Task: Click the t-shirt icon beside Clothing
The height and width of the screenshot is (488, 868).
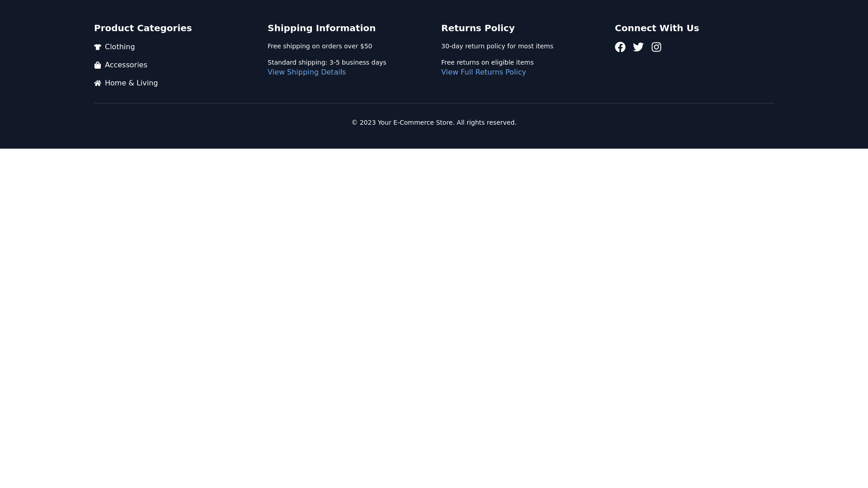Action: 98,47
